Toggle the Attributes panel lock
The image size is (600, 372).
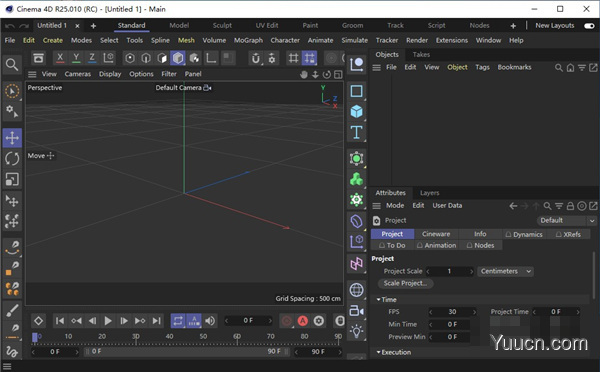[570, 206]
